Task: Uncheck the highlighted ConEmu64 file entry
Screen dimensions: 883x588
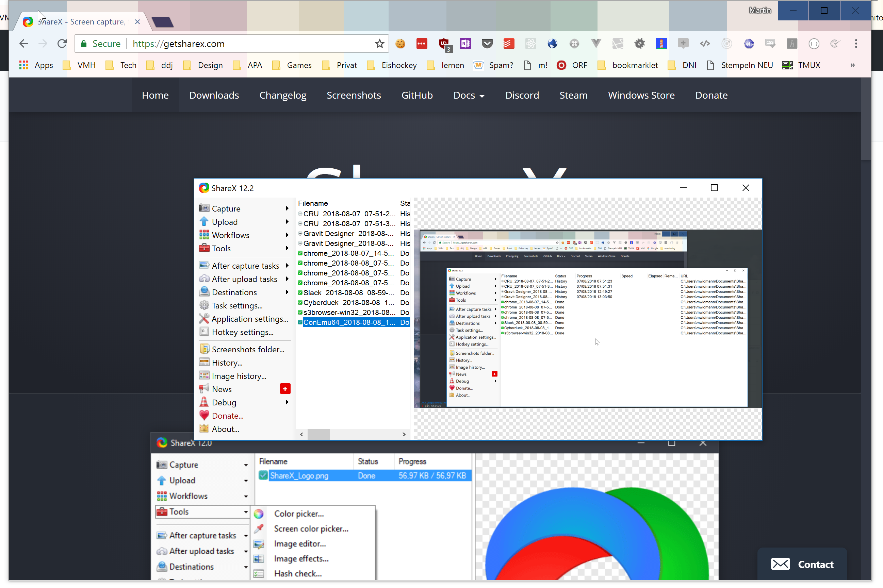Action: pyautogui.click(x=300, y=322)
